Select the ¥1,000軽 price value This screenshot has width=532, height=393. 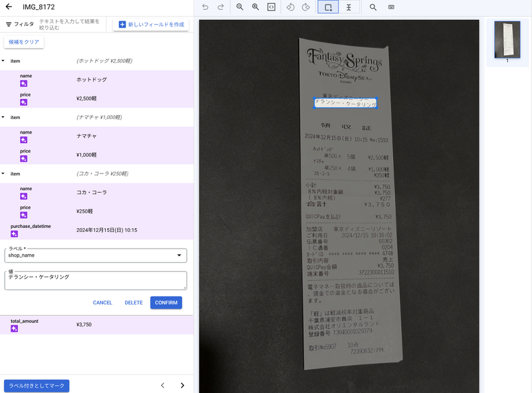pyautogui.click(x=86, y=155)
